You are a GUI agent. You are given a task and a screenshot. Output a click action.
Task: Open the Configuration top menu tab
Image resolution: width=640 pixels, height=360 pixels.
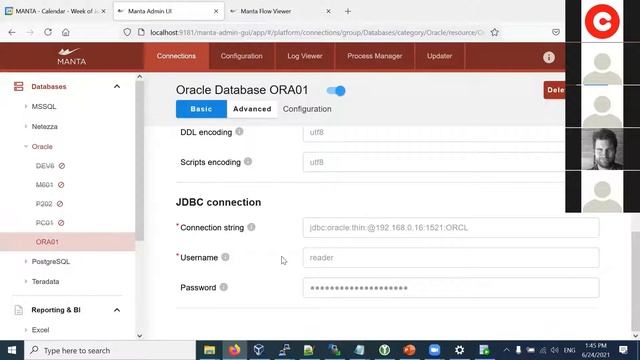[242, 56]
